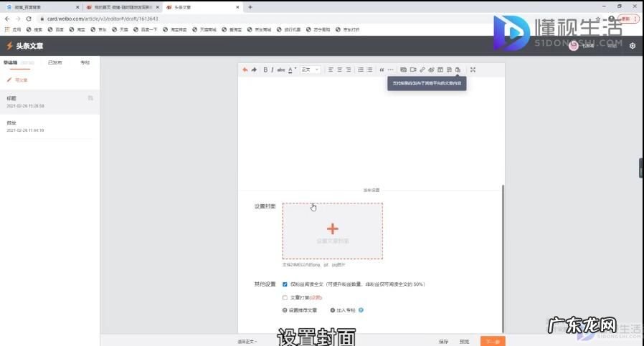Open the blue help icon beside 加入专栏

click(x=361, y=310)
